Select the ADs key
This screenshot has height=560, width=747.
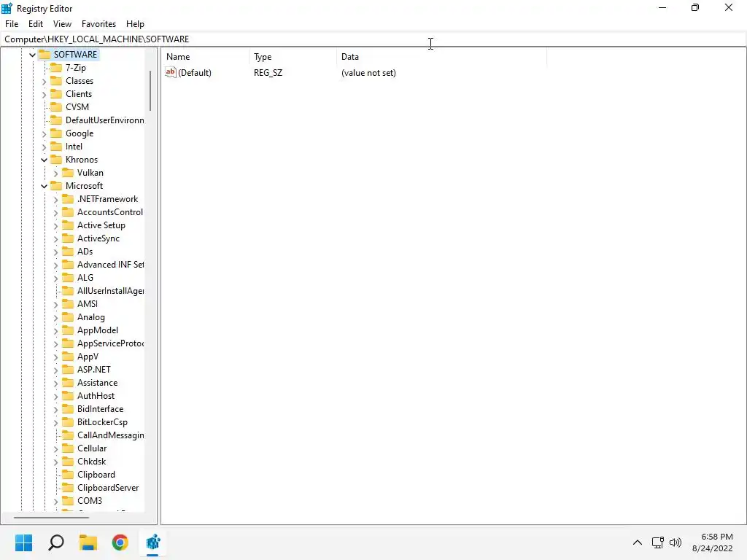[x=85, y=252]
